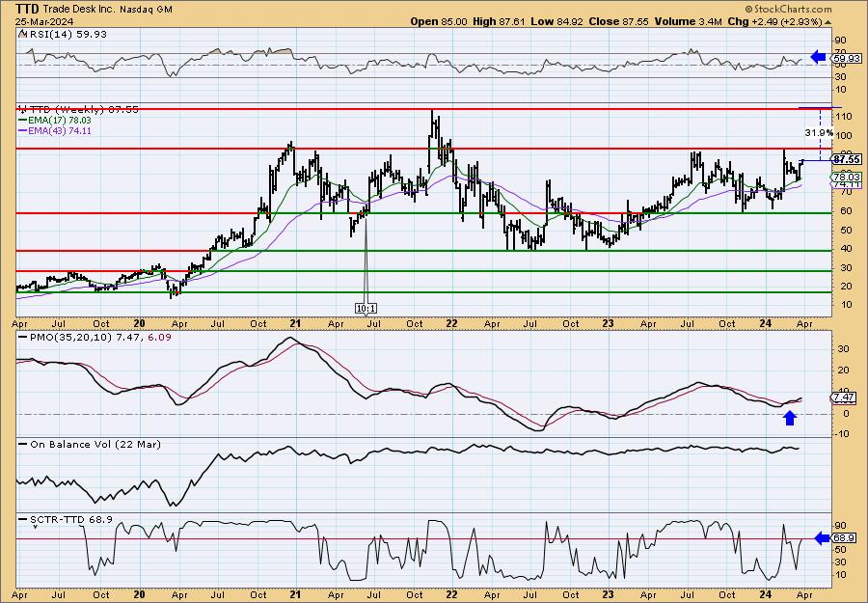Click the Trade Desk Inc. company name
Image resolution: width=868 pixels, height=603 pixels.
78,10
